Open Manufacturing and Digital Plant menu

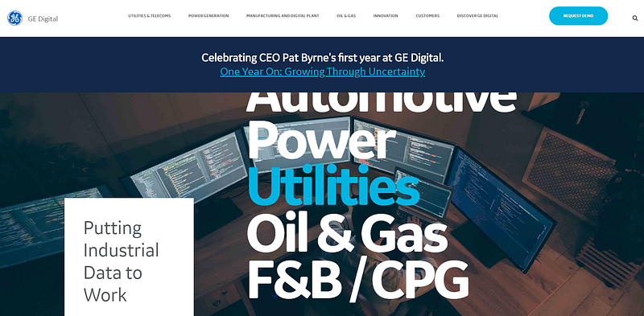pos(283,16)
